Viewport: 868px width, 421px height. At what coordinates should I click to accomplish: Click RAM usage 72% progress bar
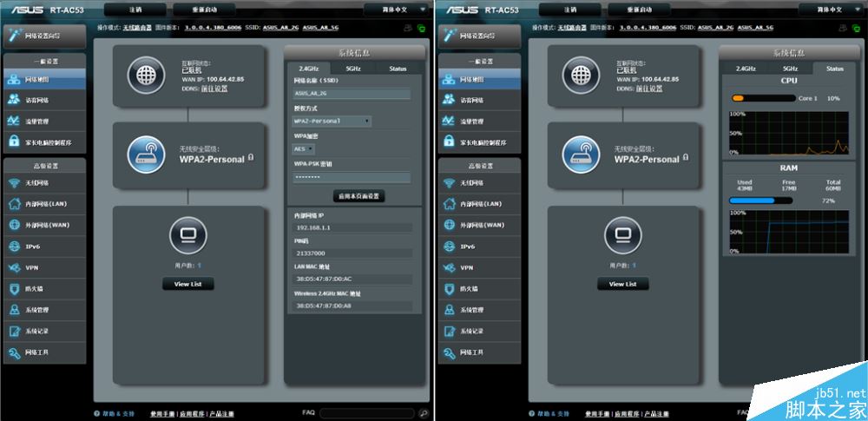(760, 201)
